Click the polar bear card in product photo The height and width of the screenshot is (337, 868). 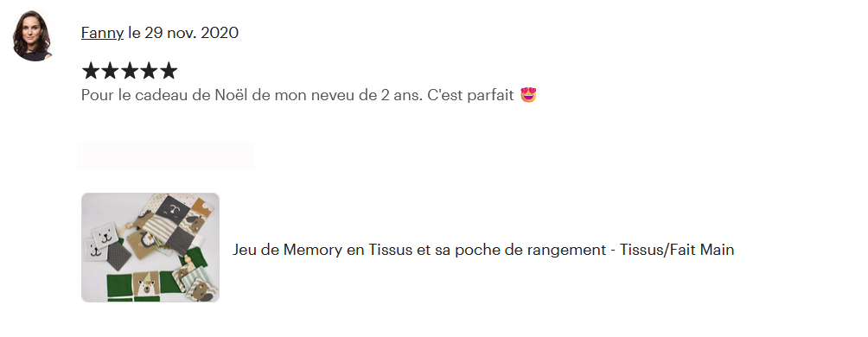(145, 284)
